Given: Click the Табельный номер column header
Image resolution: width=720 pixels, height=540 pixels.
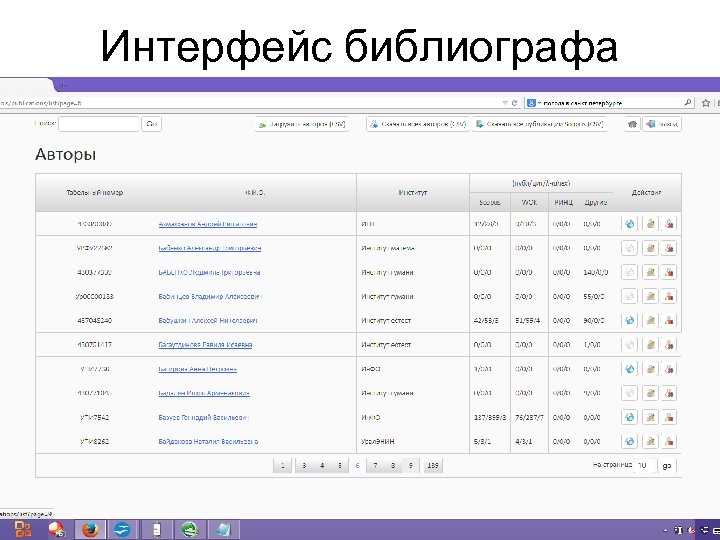Looking at the screenshot, I should pyautogui.click(x=95, y=193).
